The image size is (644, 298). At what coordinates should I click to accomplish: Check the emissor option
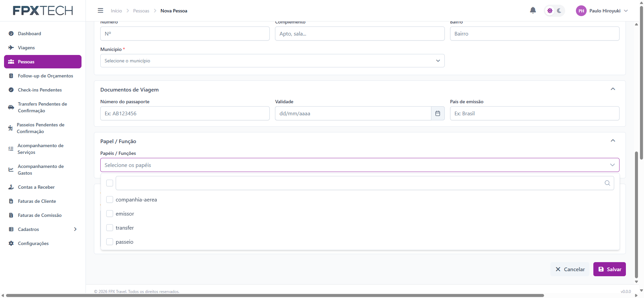click(110, 214)
